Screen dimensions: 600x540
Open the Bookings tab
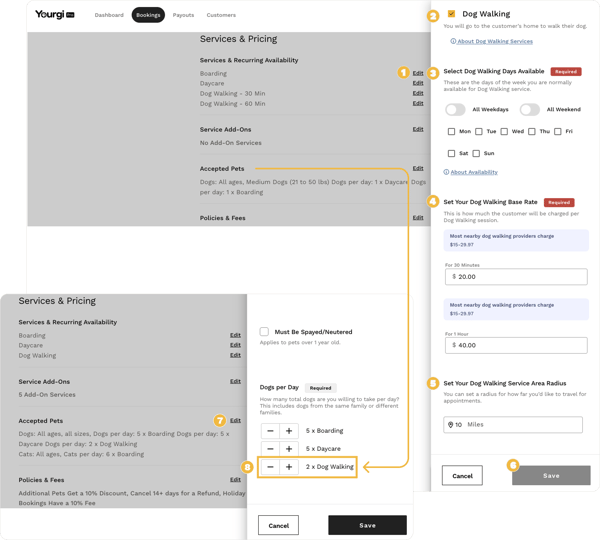click(x=148, y=15)
